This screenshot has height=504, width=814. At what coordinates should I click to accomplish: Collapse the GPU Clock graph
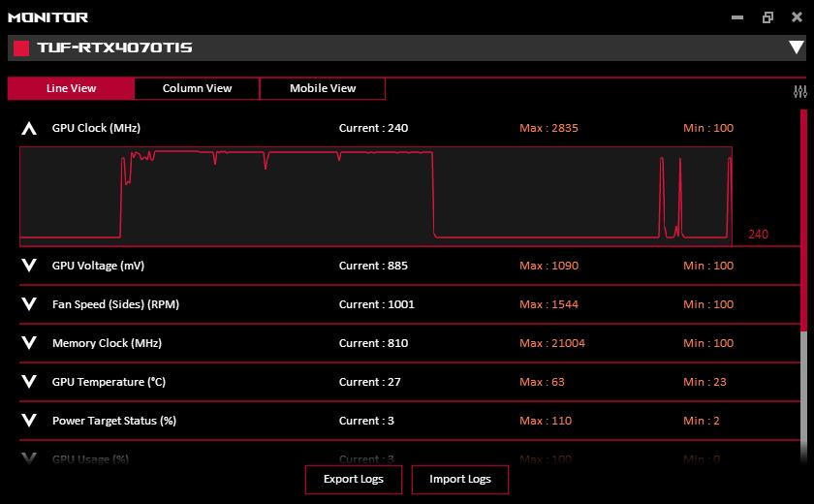coord(29,128)
